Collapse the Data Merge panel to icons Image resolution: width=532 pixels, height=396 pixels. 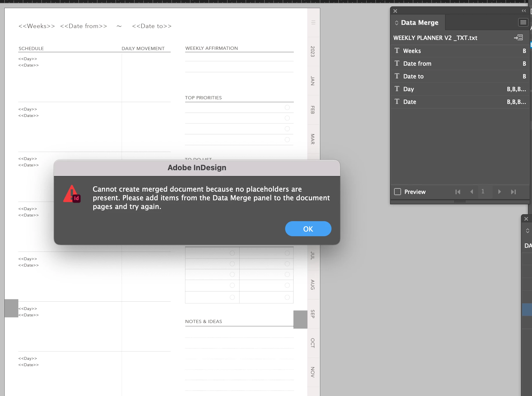[x=524, y=11]
